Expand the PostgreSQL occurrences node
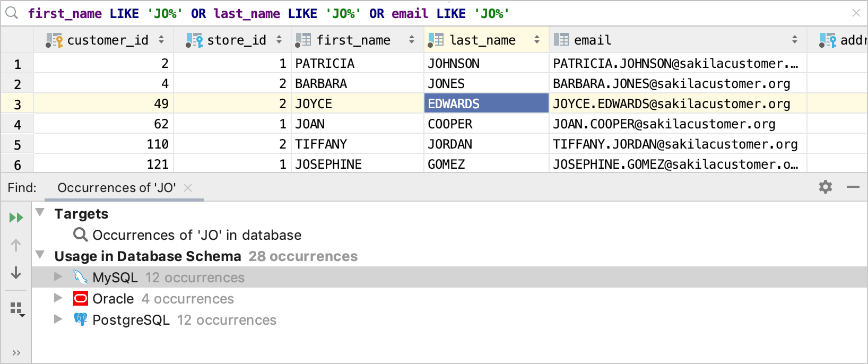Viewport: 868px width, 364px height. pyautogui.click(x=58, y=319)
